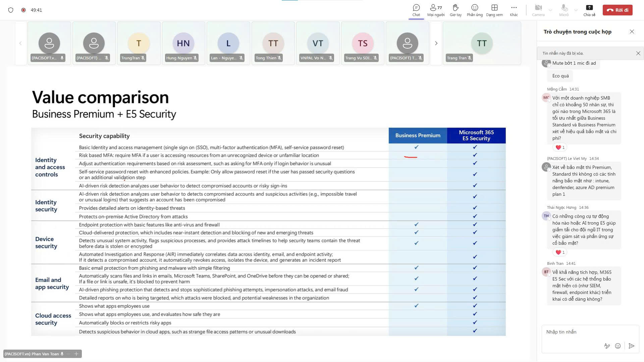Screen dimensions: 644x362
Task: Click heart reaction on Mộng Cầm message
Action: point(560,147)
